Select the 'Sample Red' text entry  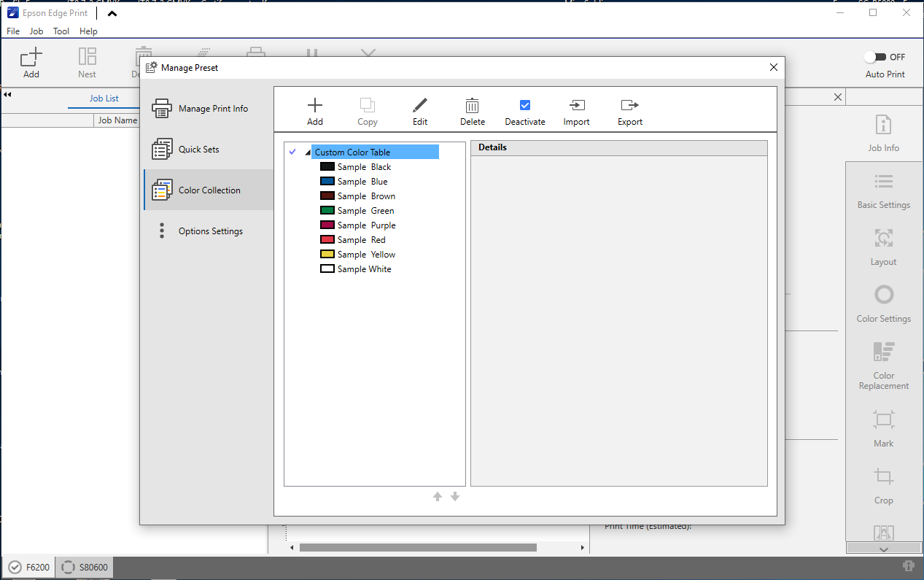[x=362, y=240]
